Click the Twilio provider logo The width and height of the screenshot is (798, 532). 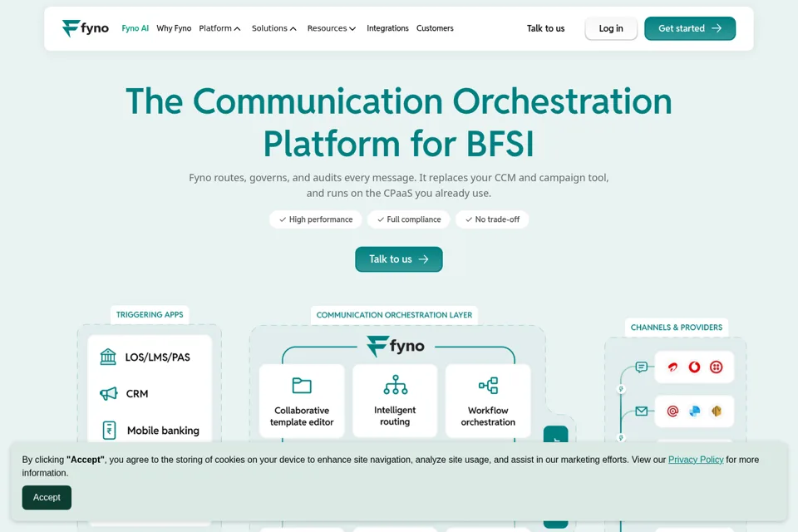[716, 367]
